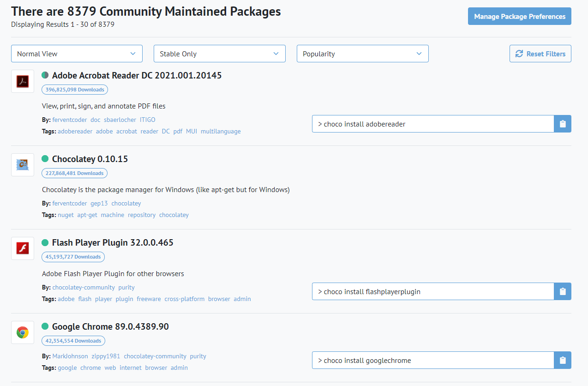Click the choco install adobereader command field
This screenshot has height=386, width=588.
point(433,124)
